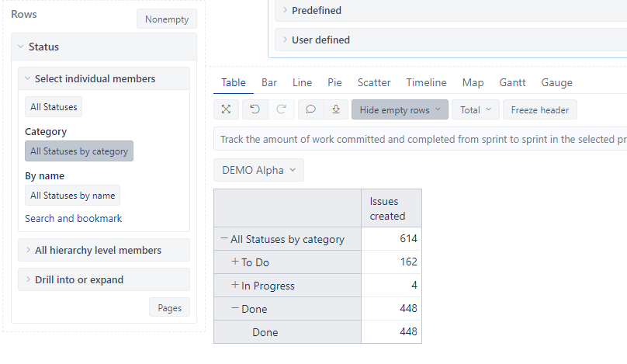This screenshot has height=364, width=627.
Task: Select All Statuses by name member
Action: coord(72,196)
